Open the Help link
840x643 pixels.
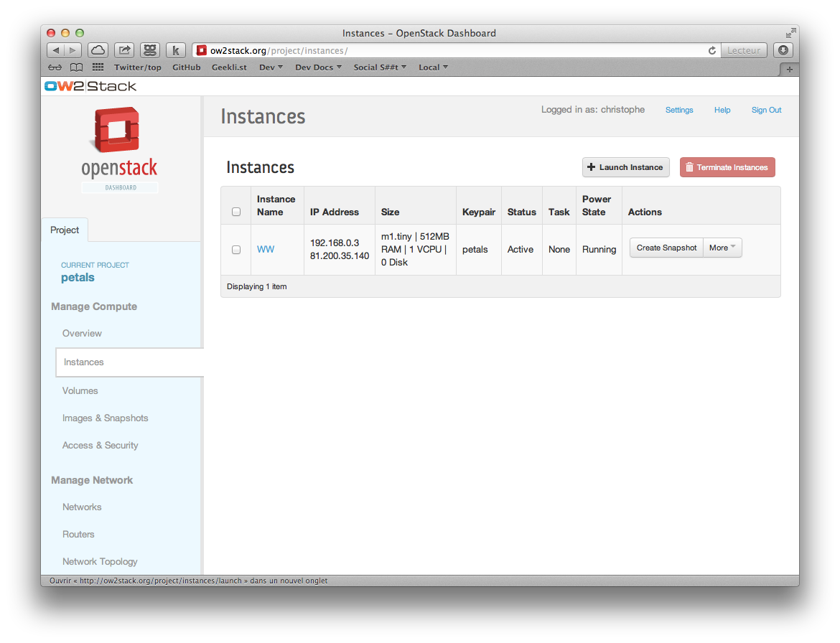(722, 110)
